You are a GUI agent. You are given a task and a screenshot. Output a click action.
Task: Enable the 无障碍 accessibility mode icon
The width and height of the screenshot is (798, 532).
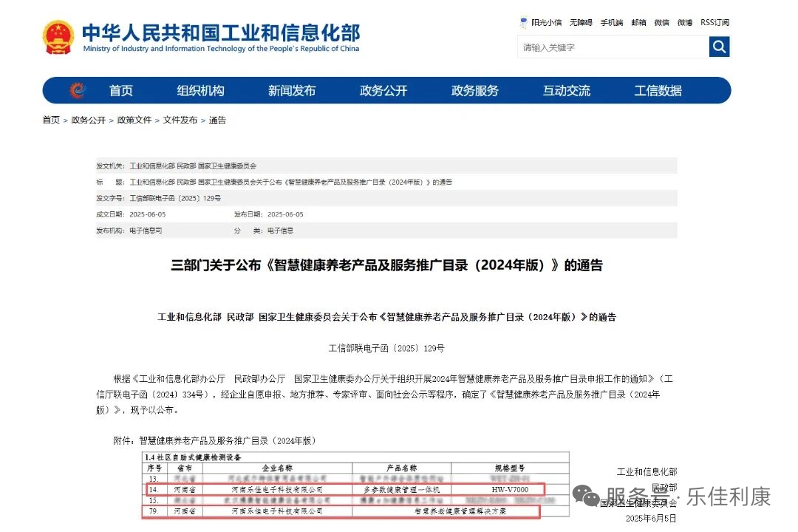[581, 22]
